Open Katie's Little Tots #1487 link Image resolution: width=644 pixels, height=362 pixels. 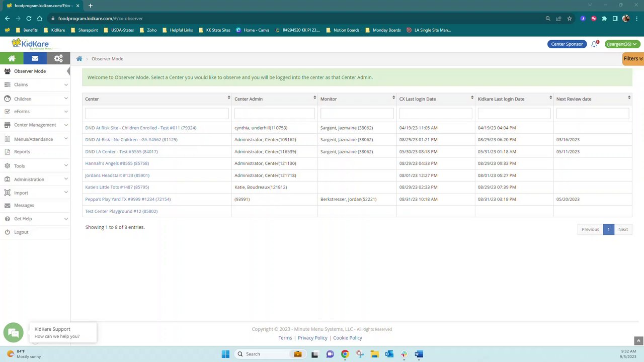pos(117,187)
